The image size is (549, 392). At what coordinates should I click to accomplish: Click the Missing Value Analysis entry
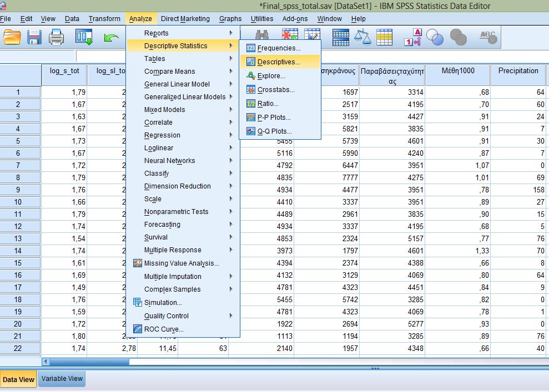coord(183,263)
